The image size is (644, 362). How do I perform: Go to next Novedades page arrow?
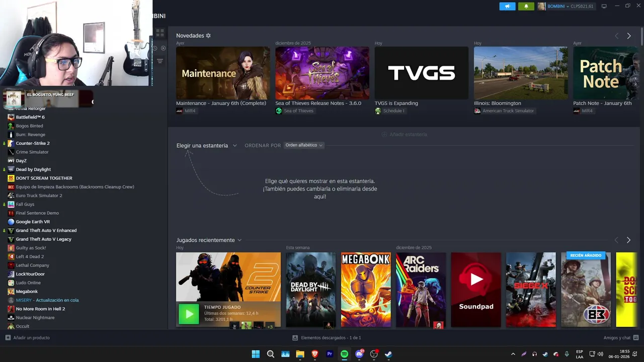click(629, 36)
